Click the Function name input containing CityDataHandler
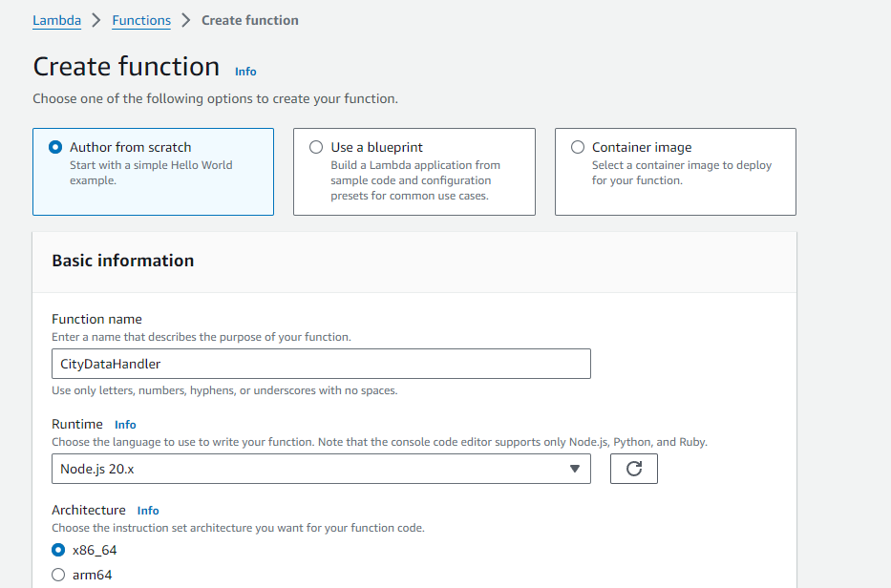891x588 pixels. pos(321,363)
